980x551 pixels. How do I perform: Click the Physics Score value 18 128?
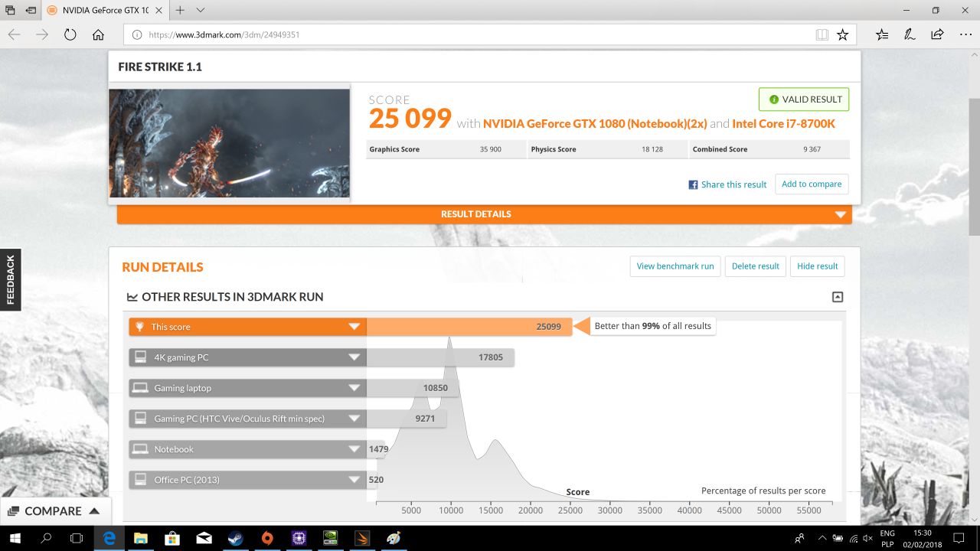(x=652, y=149)
